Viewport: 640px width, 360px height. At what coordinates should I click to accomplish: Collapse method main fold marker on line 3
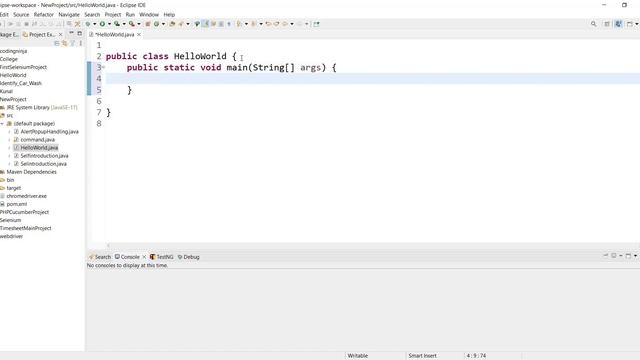(x=104, y=67)
